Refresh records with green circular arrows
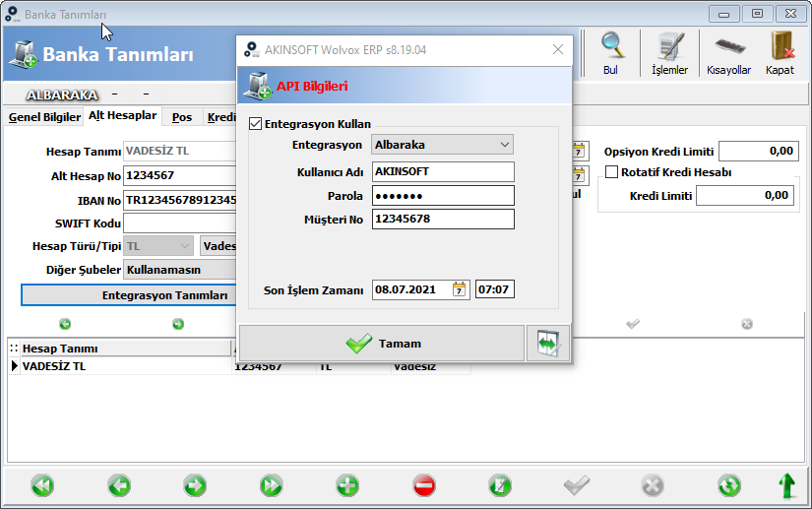Image resolution: width=812 pixels, height=509 pixels. pos(729,485)
